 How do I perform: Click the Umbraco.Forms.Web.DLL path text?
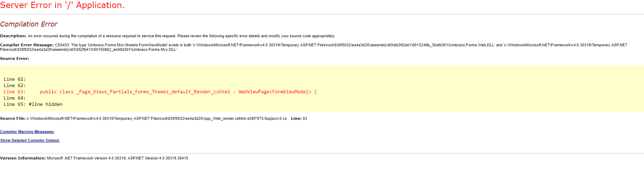(344, 45)
